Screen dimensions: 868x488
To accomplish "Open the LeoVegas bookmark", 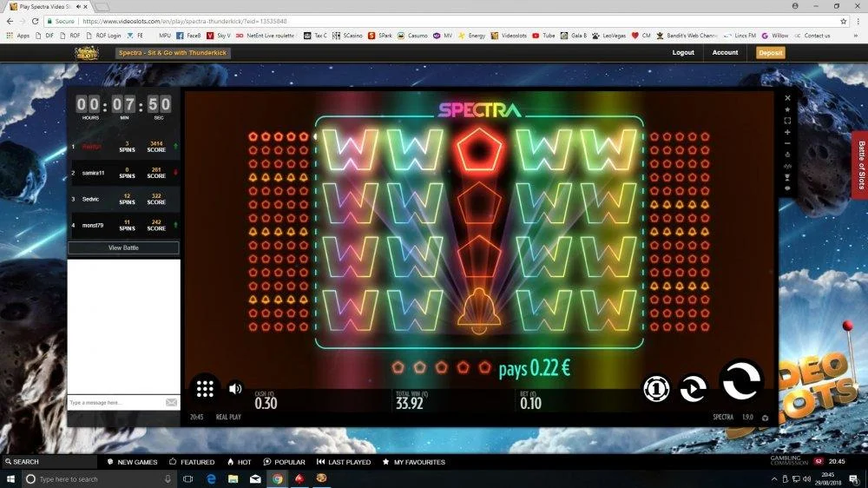I will pyautogui.click(x=608, y=36).
